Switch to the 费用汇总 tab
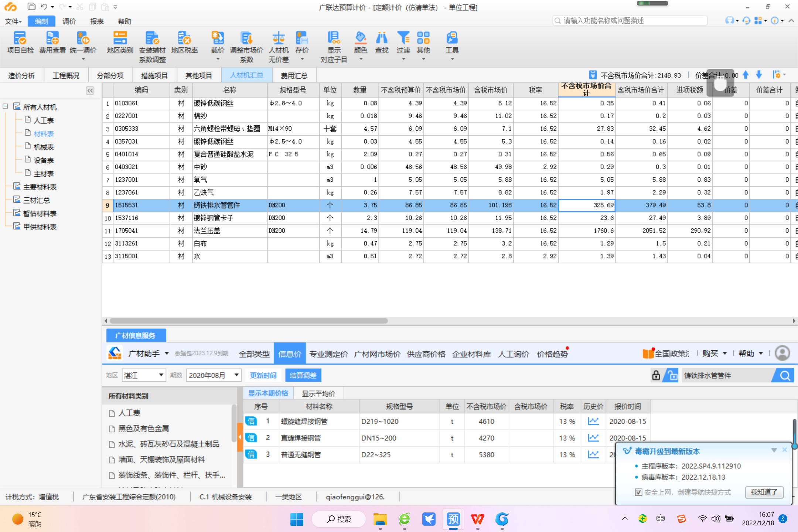Screen dimensions: 798x532 [294, 76]
